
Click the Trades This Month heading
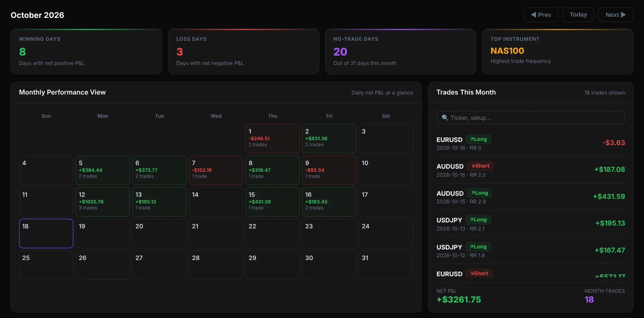[x=466, y=92]
